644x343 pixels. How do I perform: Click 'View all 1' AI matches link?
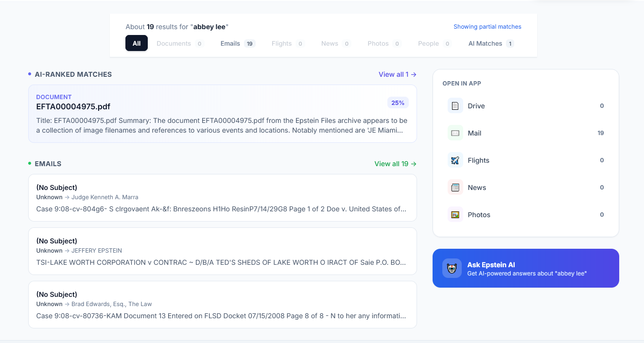pyautogui.click(x=397, y=74)
